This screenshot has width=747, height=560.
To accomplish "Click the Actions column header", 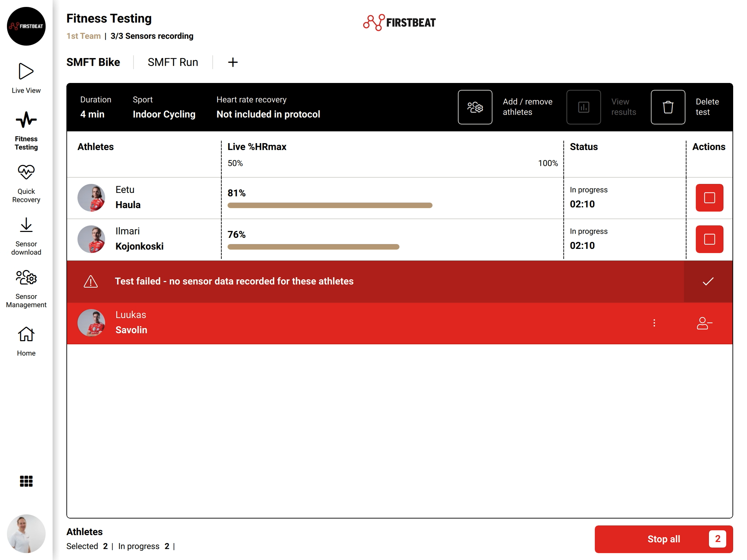I will coord(709,147).
